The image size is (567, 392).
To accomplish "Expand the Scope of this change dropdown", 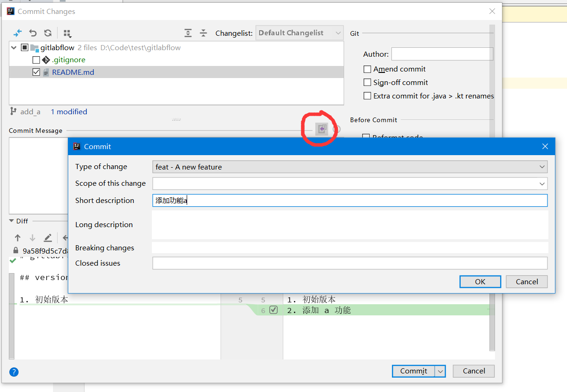I will (542, 183).
